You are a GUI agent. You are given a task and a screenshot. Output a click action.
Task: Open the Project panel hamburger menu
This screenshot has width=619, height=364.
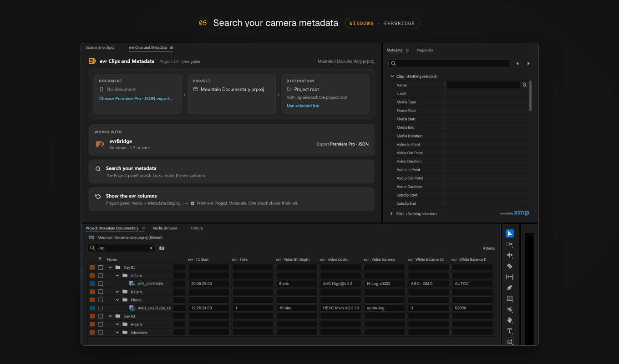(x=143, y=228)
